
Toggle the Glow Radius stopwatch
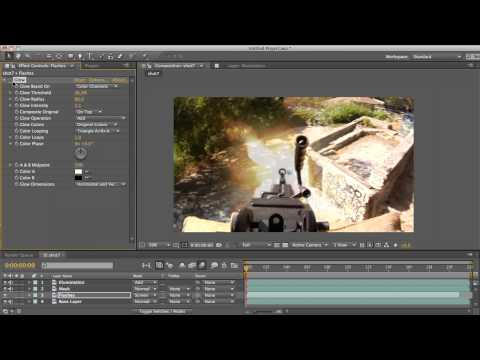click(16, 99)
